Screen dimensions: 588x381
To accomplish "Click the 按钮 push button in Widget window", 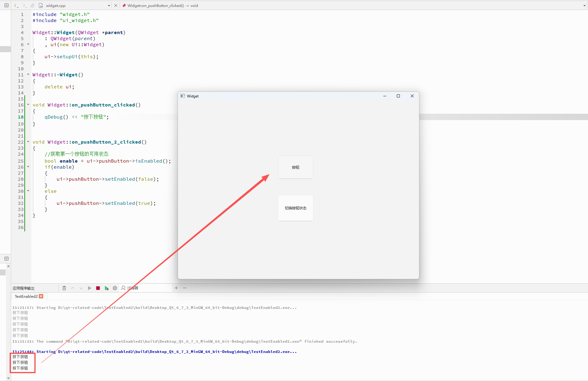I will pos(296,167).
